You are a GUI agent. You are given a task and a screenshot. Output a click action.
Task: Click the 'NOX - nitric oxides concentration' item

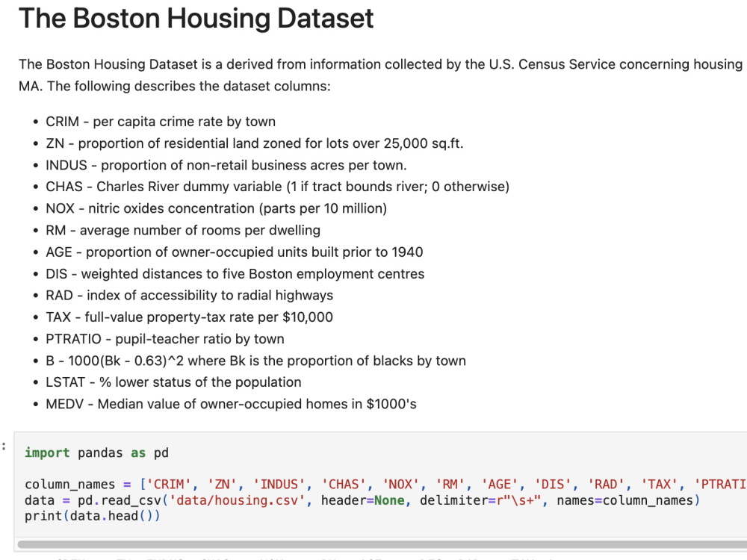tap(217, 208)
